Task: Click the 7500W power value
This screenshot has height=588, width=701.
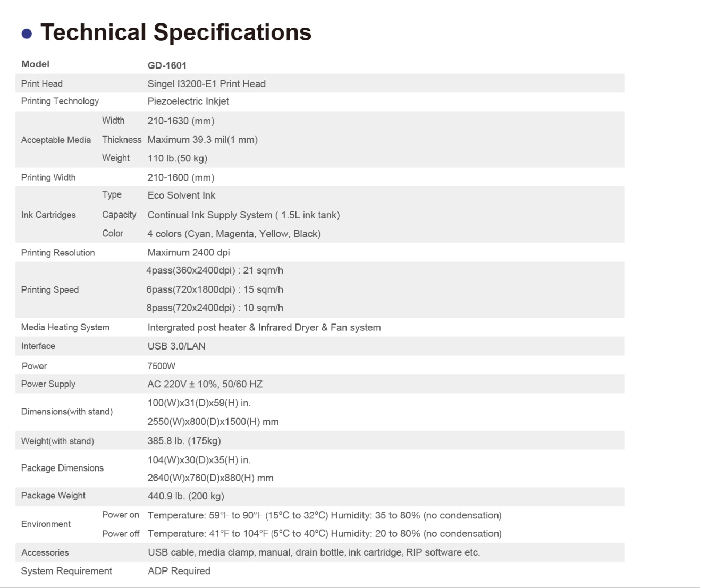Action: (162, 366)
